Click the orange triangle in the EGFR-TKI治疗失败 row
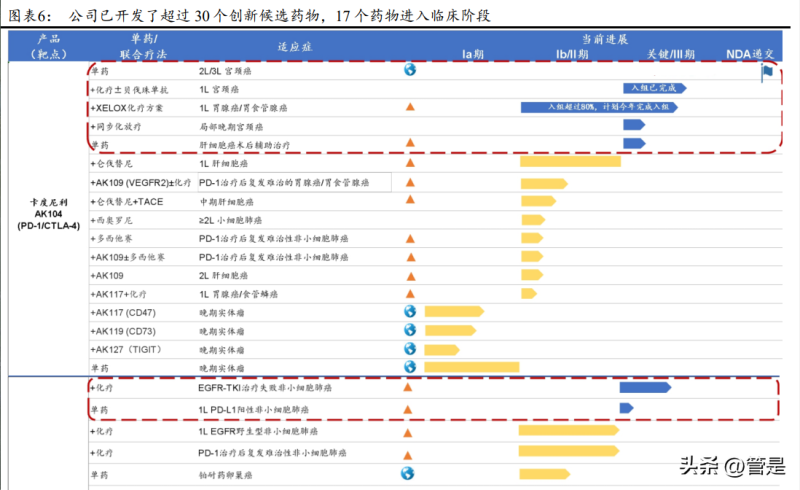Screen dimensions: 800x490 pos(408,387)
